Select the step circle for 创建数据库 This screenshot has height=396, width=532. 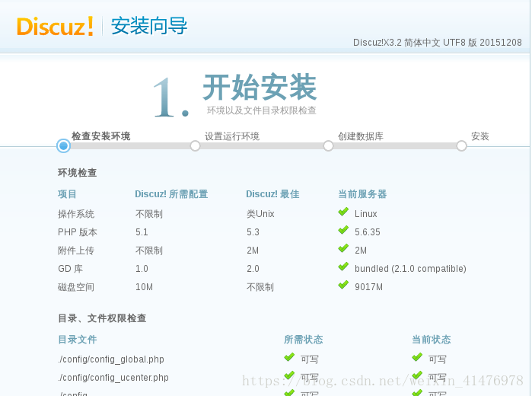328,146
